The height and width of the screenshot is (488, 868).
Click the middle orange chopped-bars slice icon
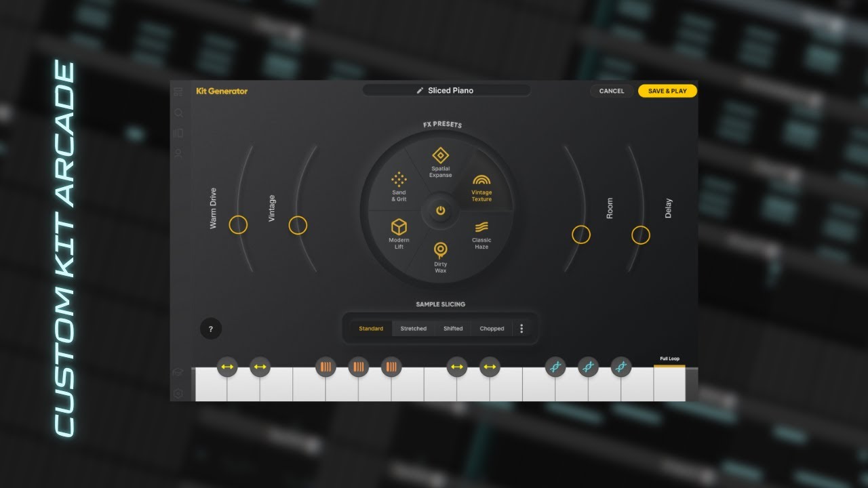point(359,367)
